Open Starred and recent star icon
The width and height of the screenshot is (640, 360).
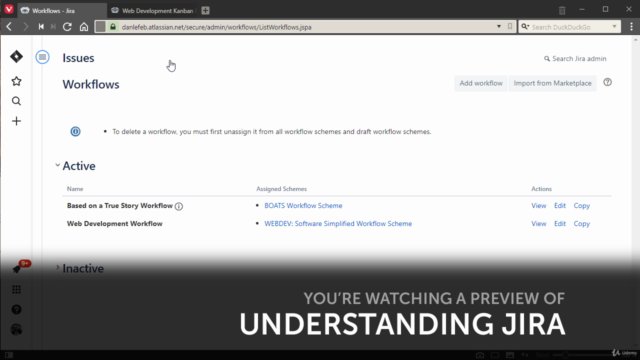(16, 81)
